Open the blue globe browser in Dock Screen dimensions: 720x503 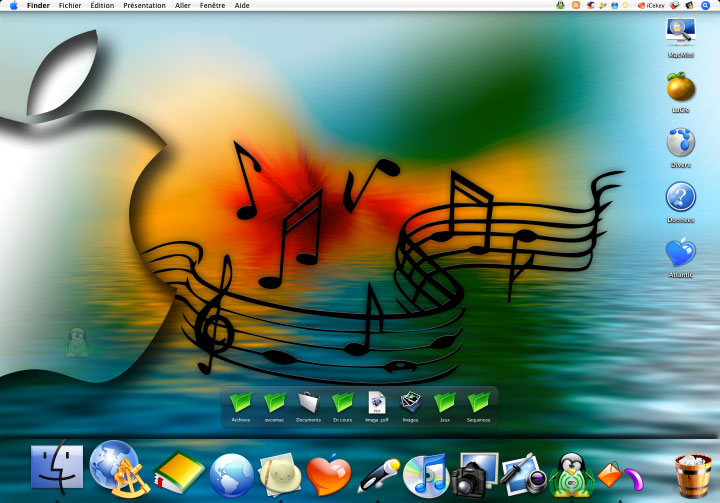coord(231,476)
